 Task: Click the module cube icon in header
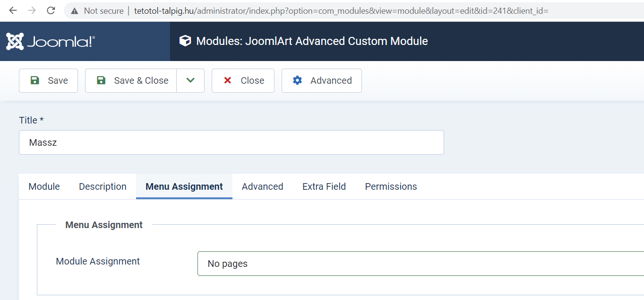pos(185,41)
